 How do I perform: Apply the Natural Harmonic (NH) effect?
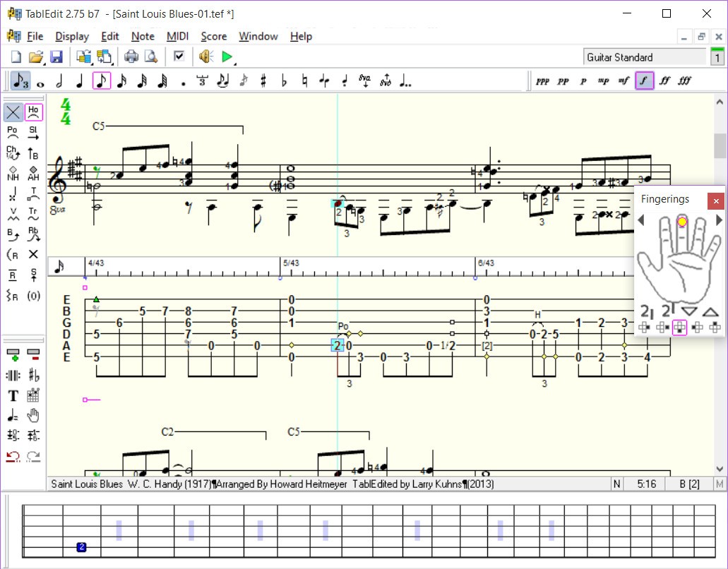point(13,173)
